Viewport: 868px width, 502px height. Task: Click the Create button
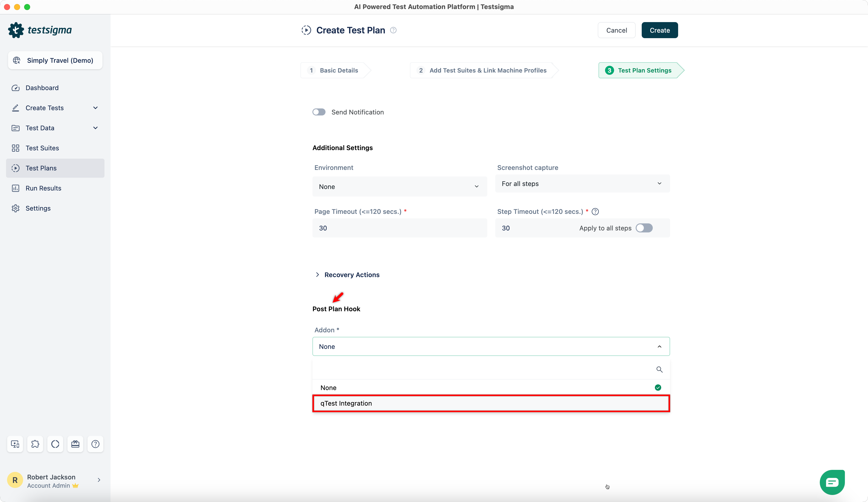tap(659, 30)
